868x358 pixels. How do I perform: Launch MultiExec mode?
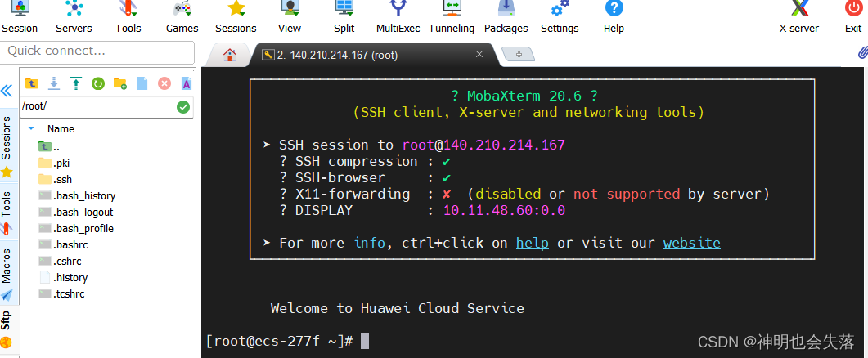tap(398, 18)
